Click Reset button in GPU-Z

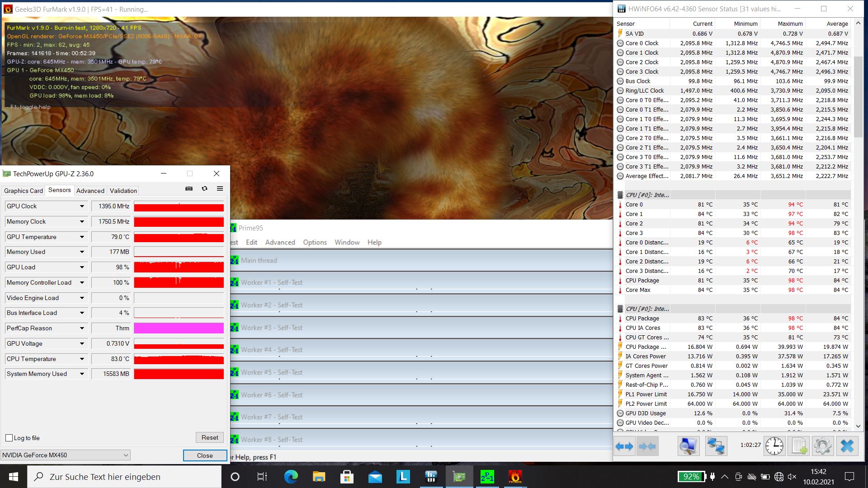[210, 437]
